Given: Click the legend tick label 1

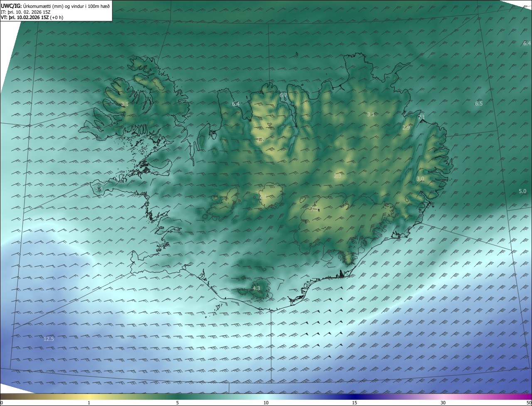Looking at the screenshot, I should coord(89,403).
